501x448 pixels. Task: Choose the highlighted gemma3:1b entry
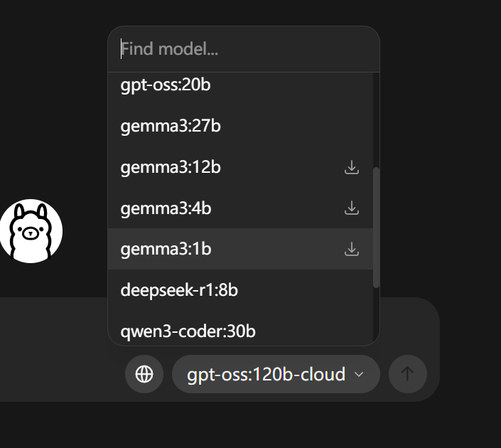coord(166,249)
